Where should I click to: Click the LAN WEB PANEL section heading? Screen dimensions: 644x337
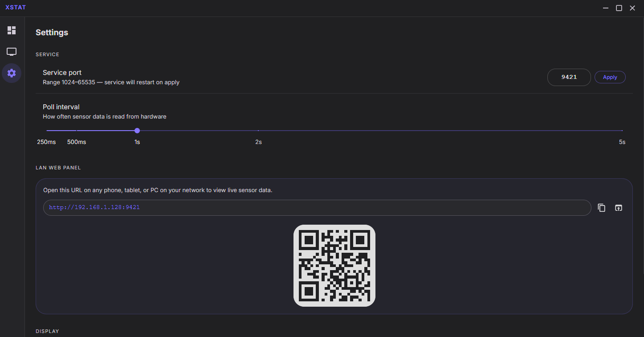[58, 168]
